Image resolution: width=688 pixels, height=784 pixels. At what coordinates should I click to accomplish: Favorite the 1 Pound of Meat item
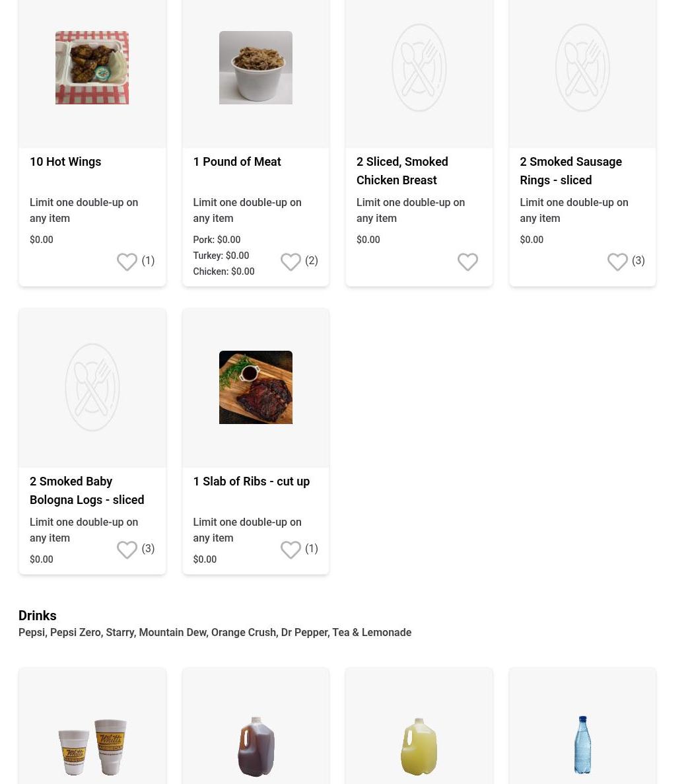(291, 262)
